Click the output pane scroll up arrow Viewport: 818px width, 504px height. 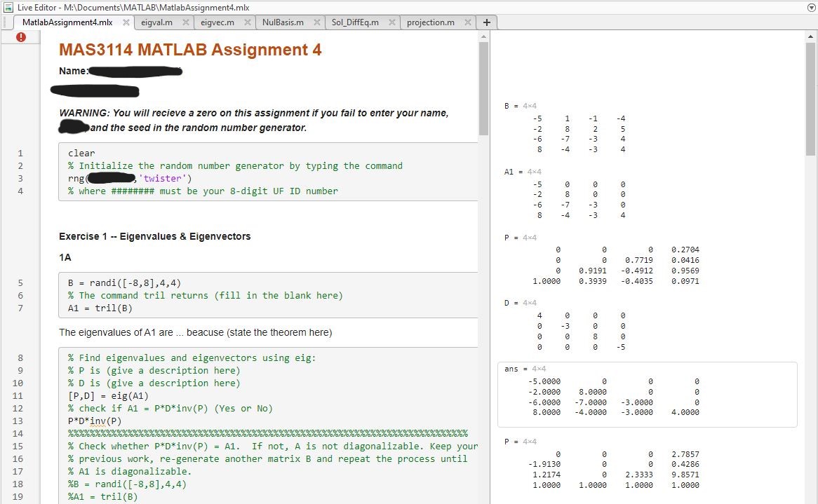point(810,36)
